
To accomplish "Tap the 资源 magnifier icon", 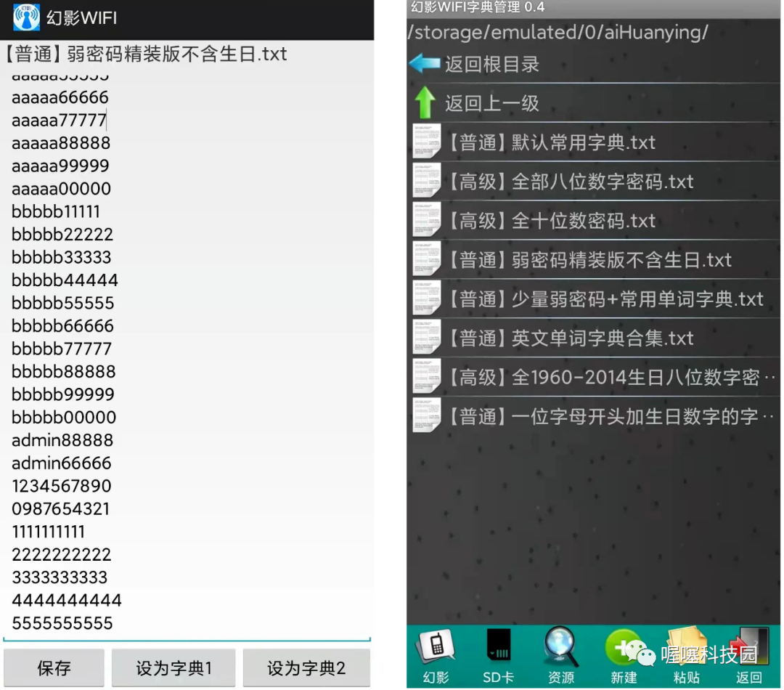I will [561, 646].
